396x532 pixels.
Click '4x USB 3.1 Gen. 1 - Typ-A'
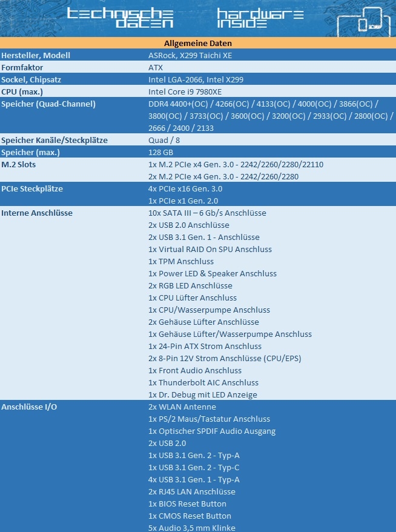coord(194,480)
